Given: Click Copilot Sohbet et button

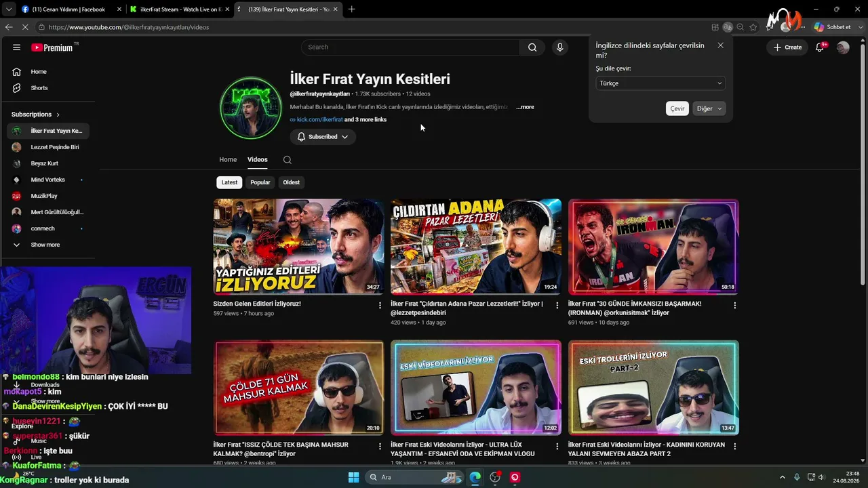Looking at the screenshot, I should [x=833, y=27].
